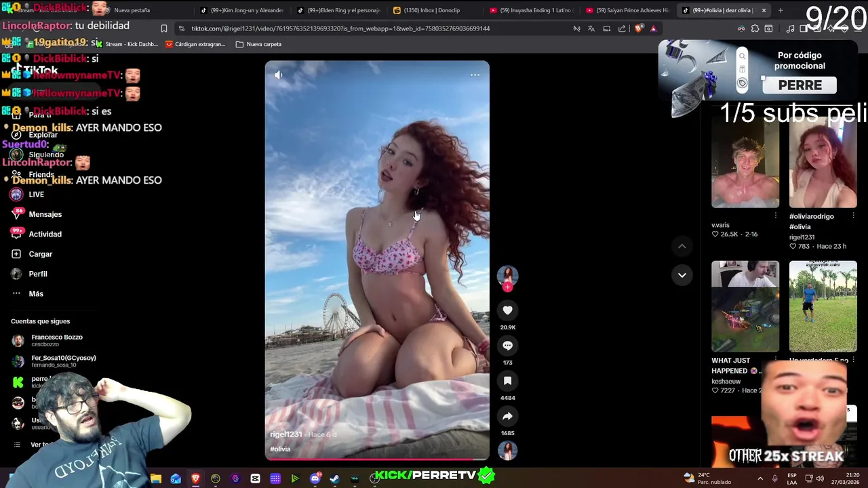Switch to the Saiyan Prince Achieves tab
This screenshot has height=488, width=868.
pos(627,10)
